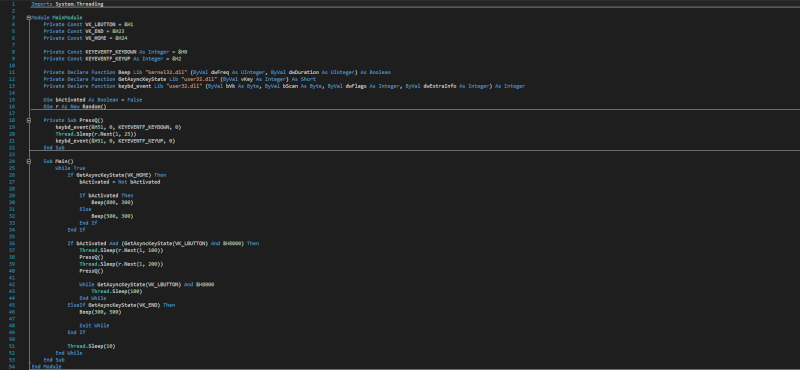This screenshot has width=800, height=370.
Task: Click 'keybd_event' in its Declare Function line
Action: [x=134, y=86]
